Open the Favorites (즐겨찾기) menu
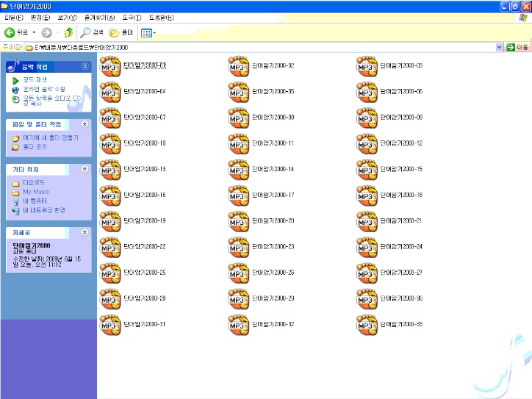 pyautogui.click(x=99, y=18)
